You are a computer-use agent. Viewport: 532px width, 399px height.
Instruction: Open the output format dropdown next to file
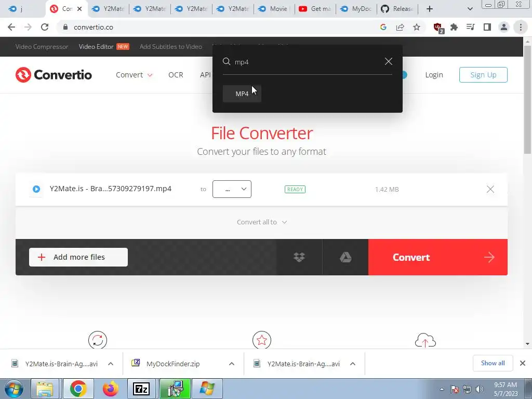point(232,189)
